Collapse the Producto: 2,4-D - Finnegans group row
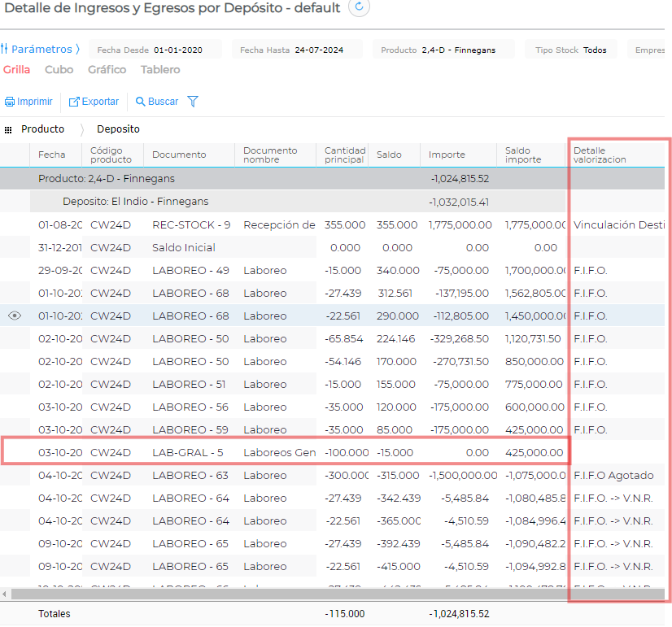Screen dimensions: 672x627 click(107, 179)
